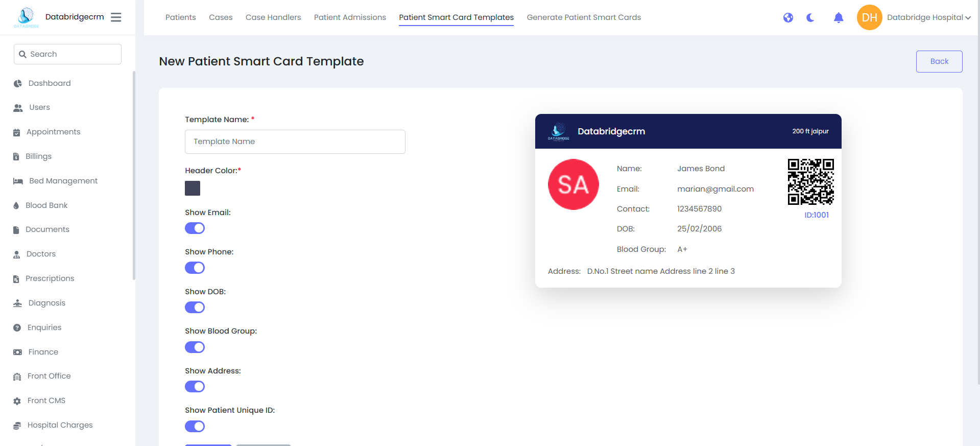Open Bed Management from sidebar
980x446 pixels.
point(63,181)
